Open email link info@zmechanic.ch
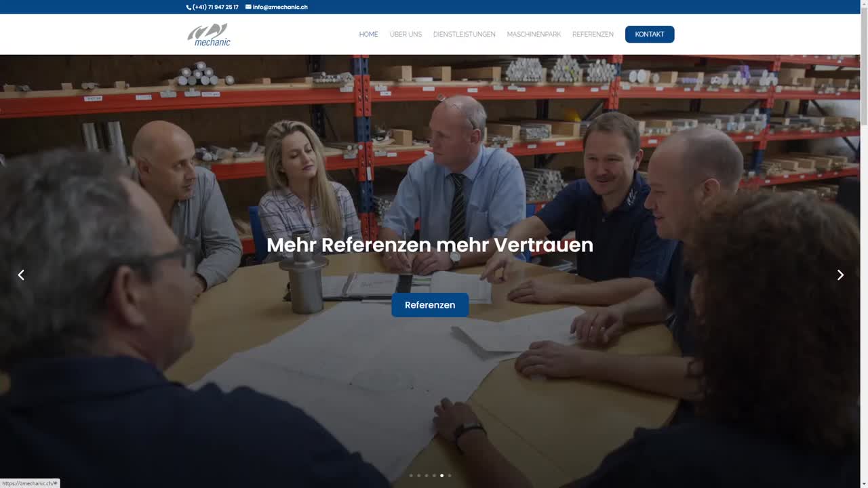This screenshot has width=868, height=488. (x=280, y=7)
